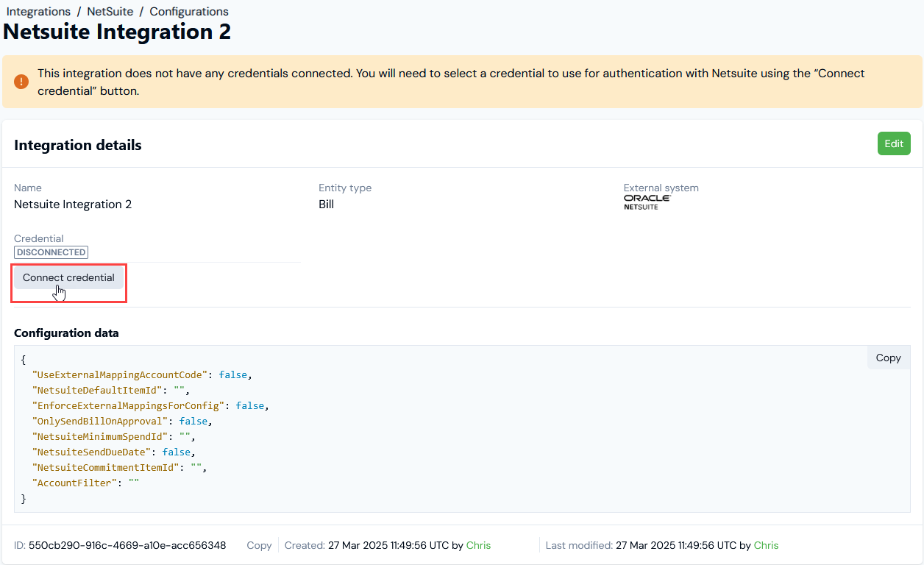Click the Netsuite Integration 2 page title

[117, 32]
